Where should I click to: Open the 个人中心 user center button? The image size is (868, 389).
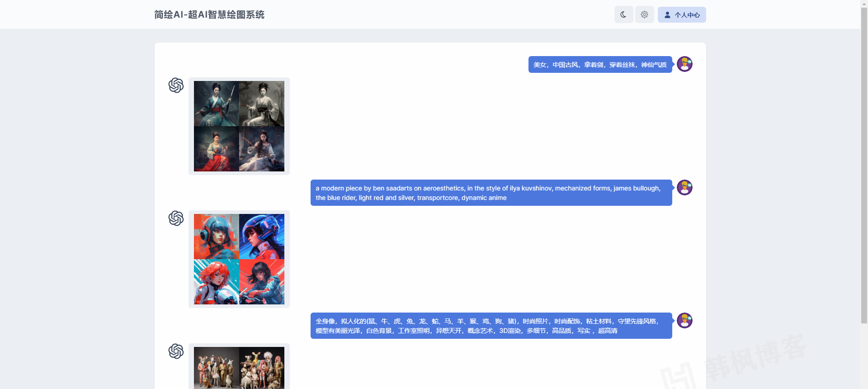point(682,14)
